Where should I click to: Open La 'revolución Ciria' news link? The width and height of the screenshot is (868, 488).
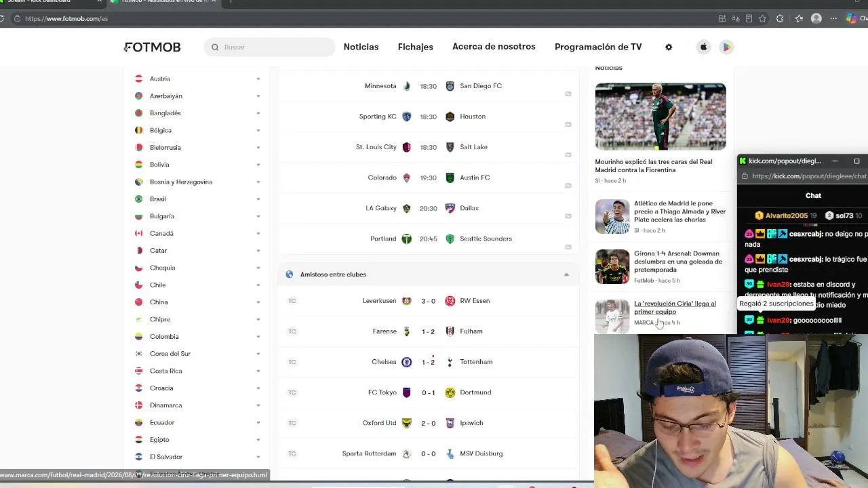(x=675, y=308)
